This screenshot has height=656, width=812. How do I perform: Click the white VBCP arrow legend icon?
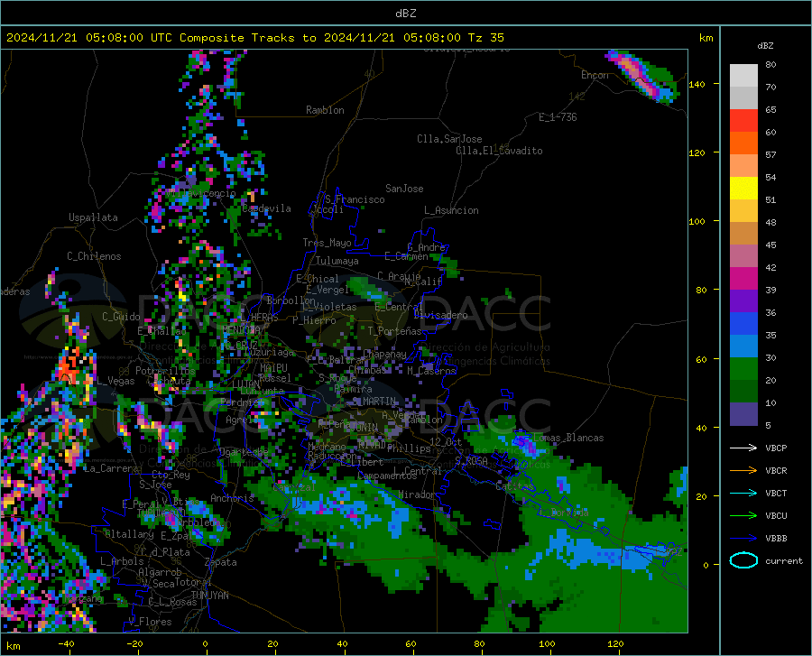pos(743,448)
